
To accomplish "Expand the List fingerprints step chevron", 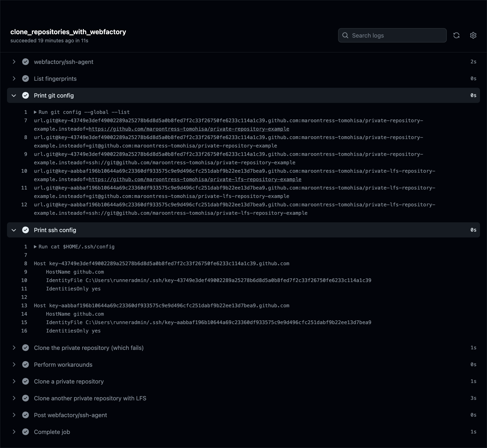I will pyautogui.click(x=14, y=78).
